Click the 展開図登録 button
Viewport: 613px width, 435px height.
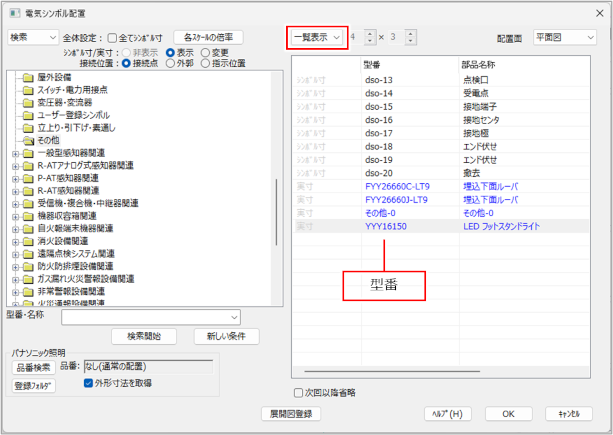(x=291, y=413)
